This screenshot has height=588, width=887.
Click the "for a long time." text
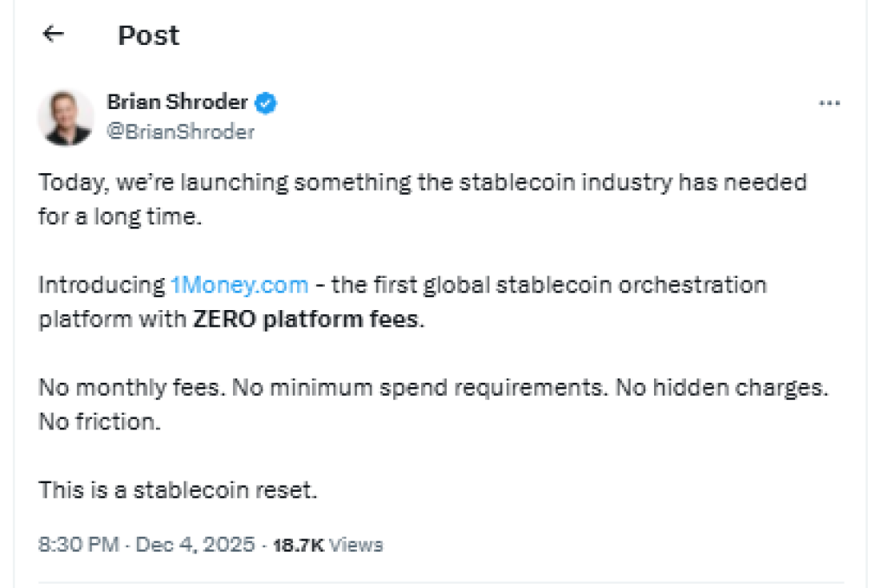(120, 216)
